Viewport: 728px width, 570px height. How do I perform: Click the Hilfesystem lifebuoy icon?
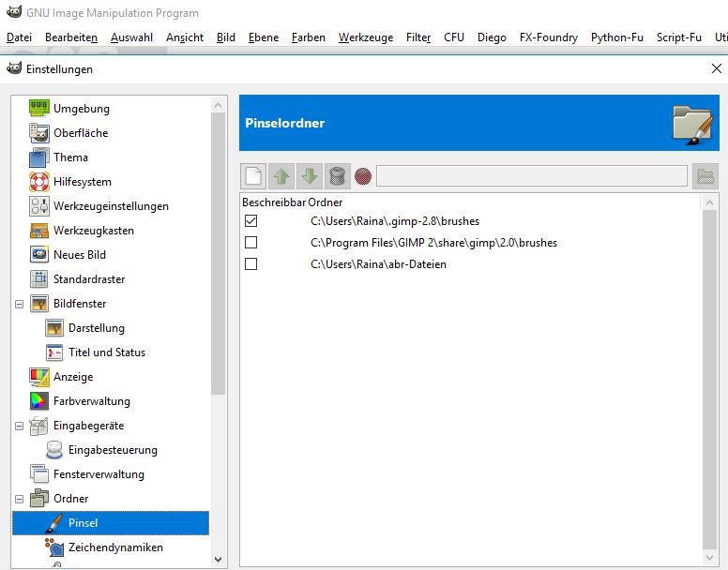(39, 181)
